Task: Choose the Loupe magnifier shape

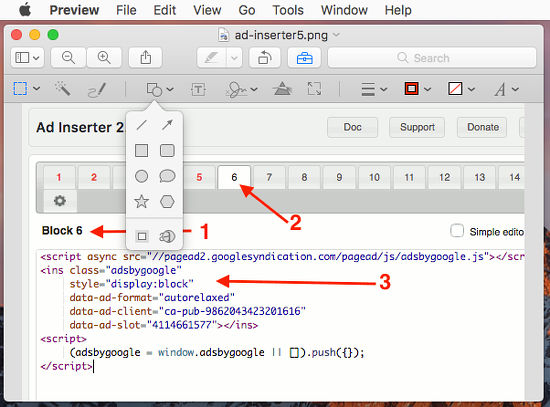Action: point(167,236)
